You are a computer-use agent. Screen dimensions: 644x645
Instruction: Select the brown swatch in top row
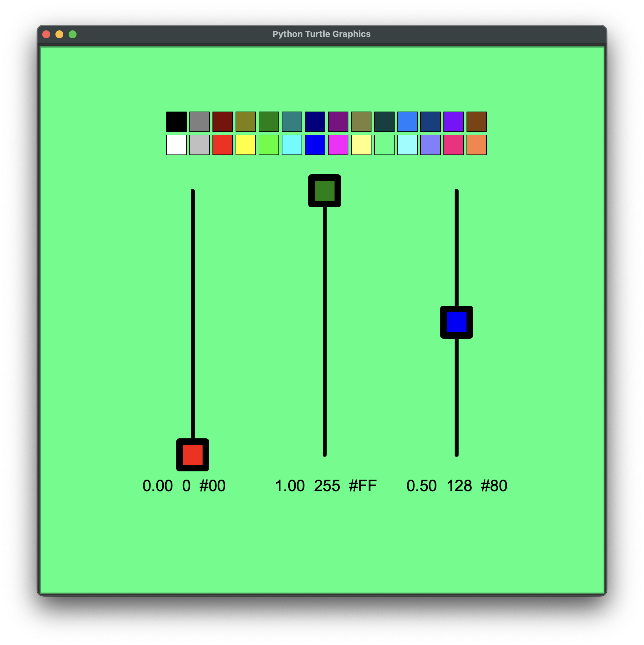pos(476,122)
